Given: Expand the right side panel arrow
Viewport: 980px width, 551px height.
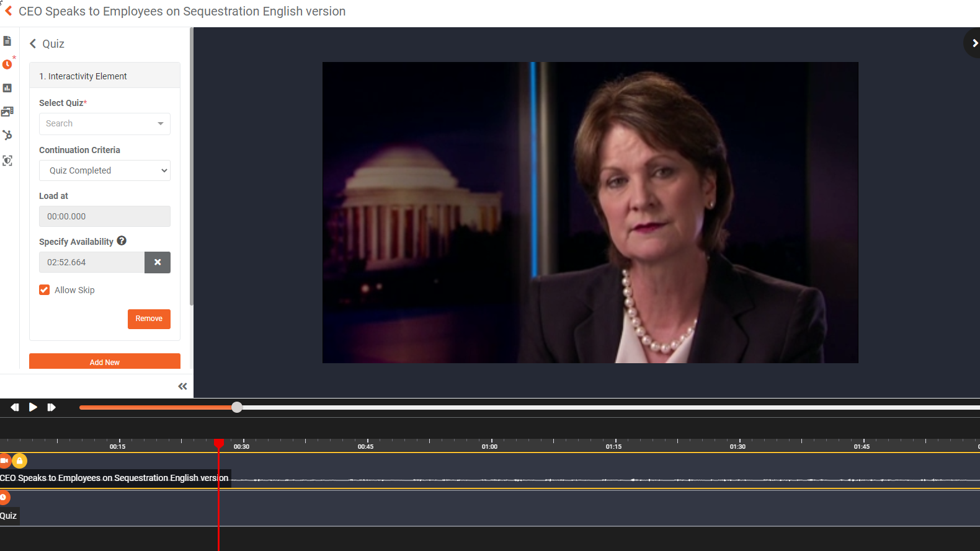Looking at the screenshot, I should click(974, 43).
